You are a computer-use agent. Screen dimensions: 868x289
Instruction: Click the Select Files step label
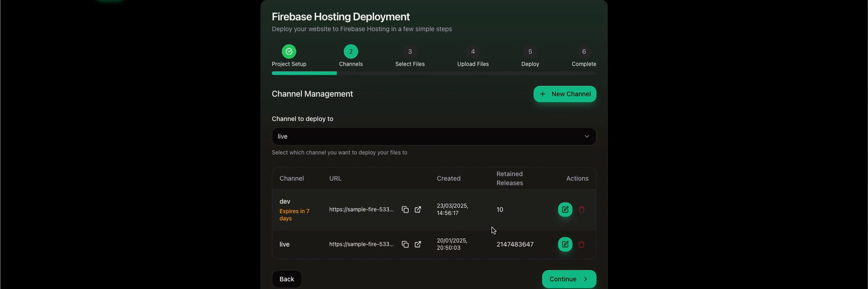click(410, 64)
